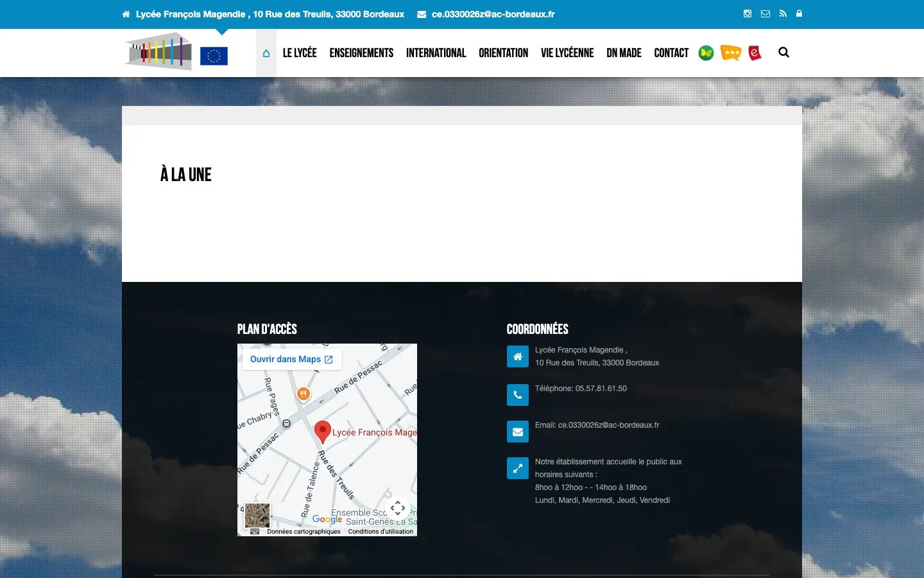Click the orange speech bubble icon
The height and width of the screenshot is (578, 924).
coord(731,53)
